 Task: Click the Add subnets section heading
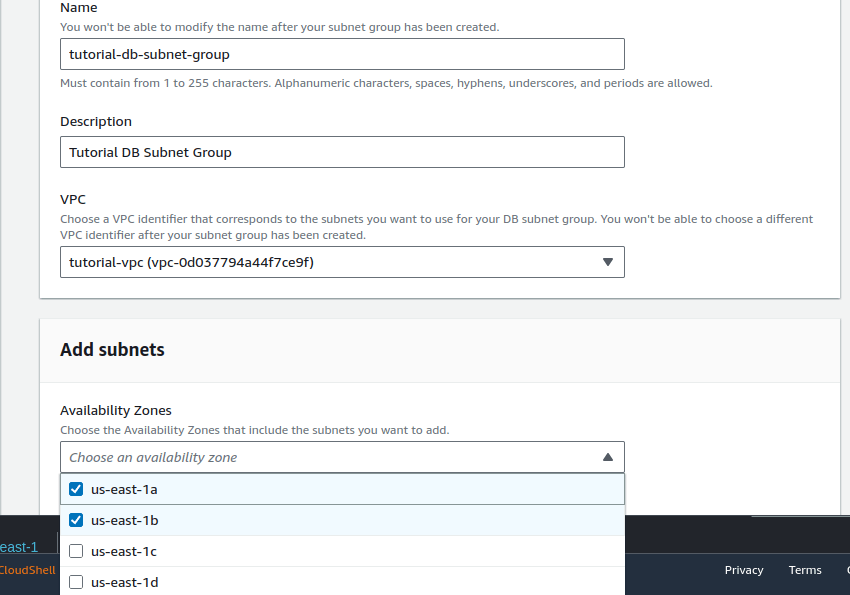coord(112,350)
